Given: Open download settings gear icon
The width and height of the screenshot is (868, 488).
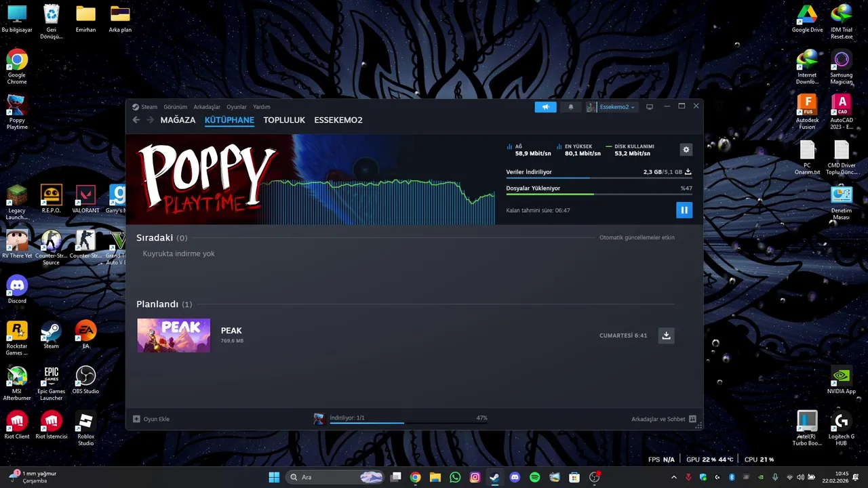Looking at the screenshot, I should click(x=686, y=150).
